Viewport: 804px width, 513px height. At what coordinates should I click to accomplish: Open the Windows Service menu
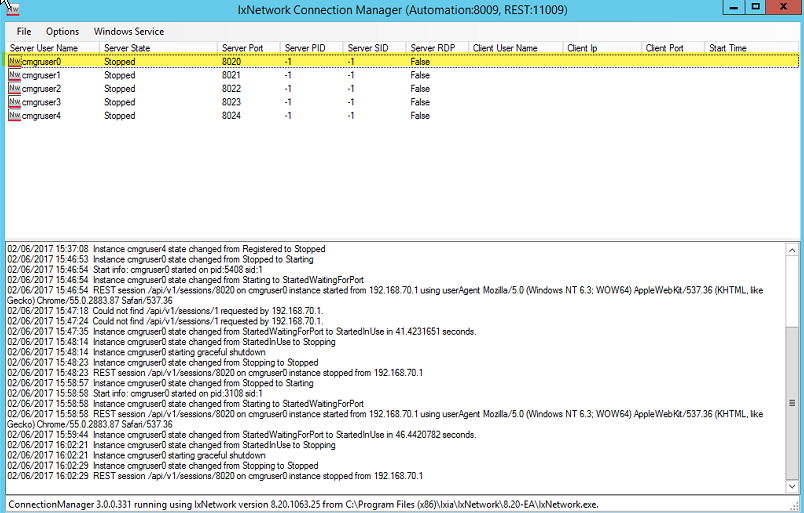click(x=129, y=32)
